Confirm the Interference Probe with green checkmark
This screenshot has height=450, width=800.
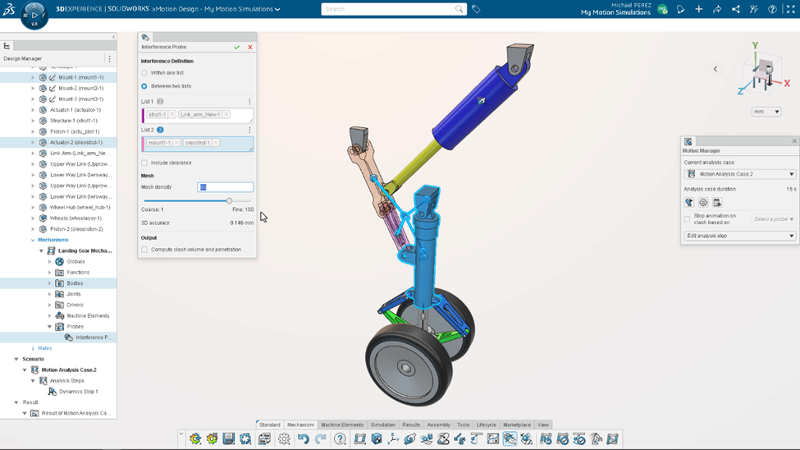click(237, 47)
